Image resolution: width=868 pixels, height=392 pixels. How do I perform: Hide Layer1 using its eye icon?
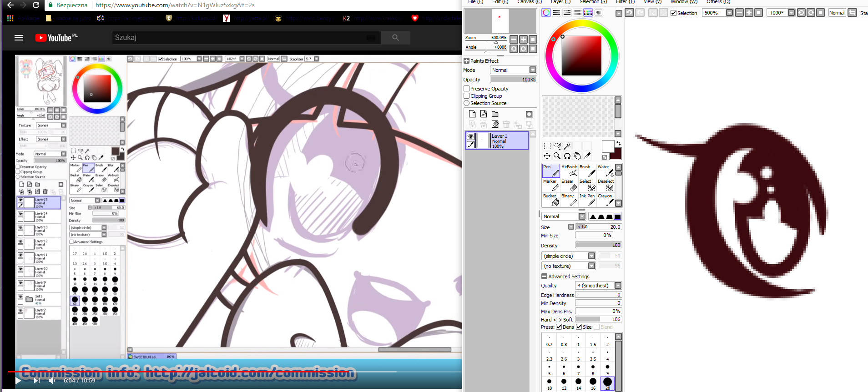[x=471, y=136]
